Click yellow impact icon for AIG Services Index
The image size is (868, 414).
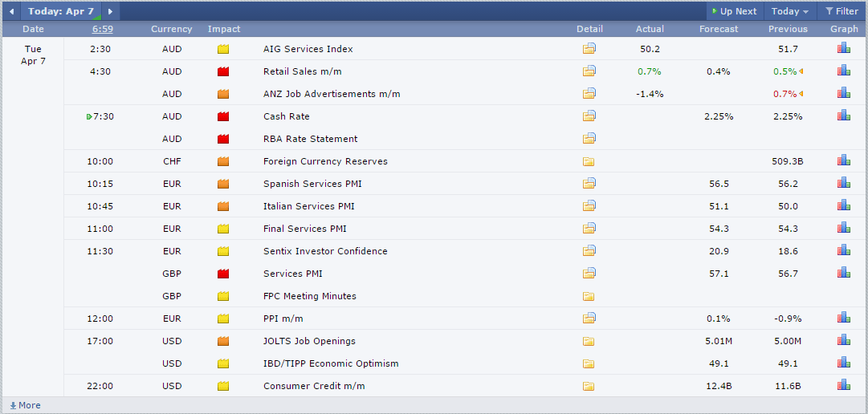pos(223,49)
